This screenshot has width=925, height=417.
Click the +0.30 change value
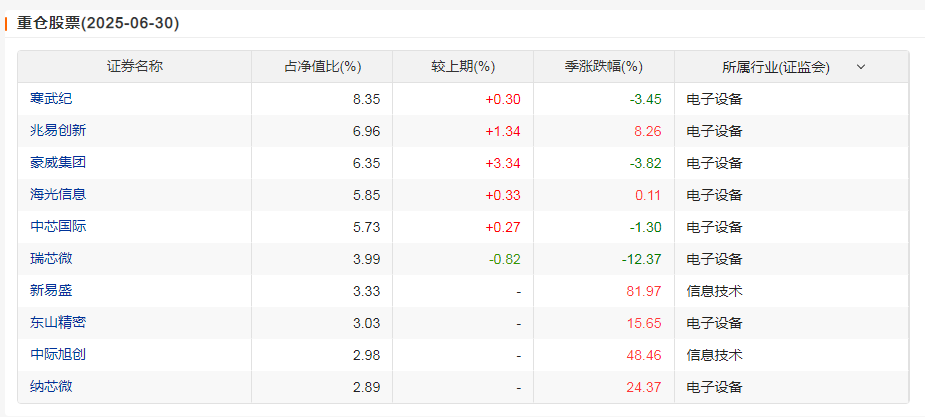(x=503, y=99)
